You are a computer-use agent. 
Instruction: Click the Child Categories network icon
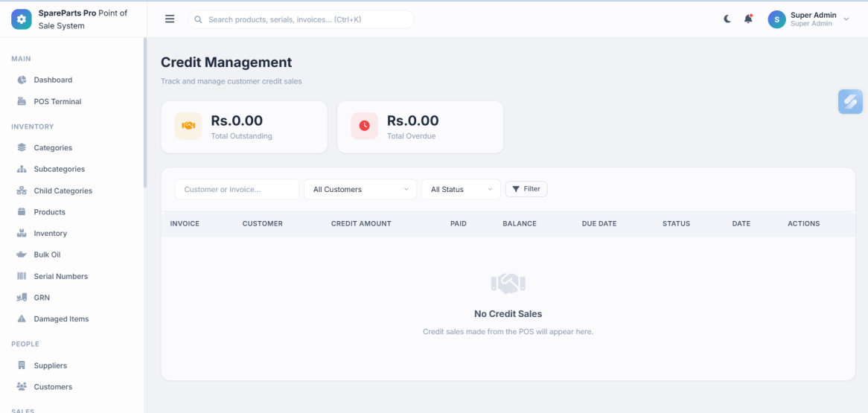pyautogui.click(x=22, y=191)
